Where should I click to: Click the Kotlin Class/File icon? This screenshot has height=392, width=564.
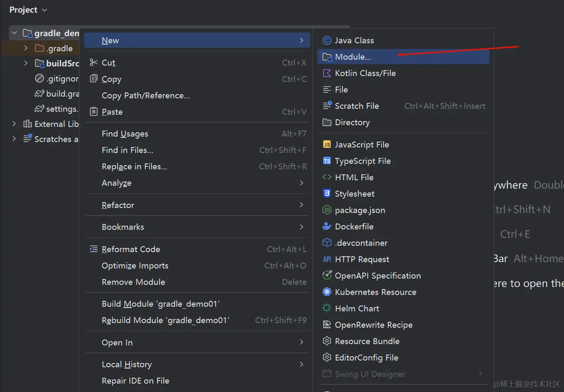tap(327, 73)
